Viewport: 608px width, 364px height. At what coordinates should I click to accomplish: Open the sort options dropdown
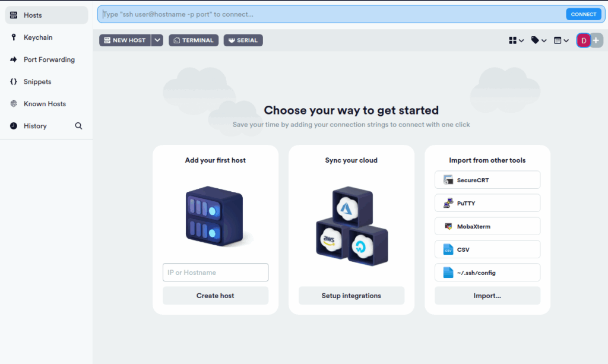[561, 40]
